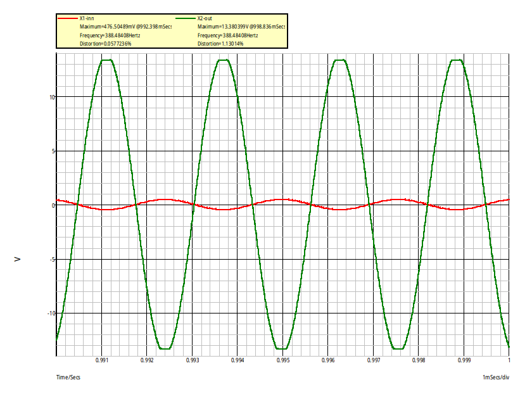Image resolution: width=532 pixels, height=399 pixels.
Task: Select X2-out Frequency=388.48408Hertz text
Action: pyautogui.click(x=227, y=35)
